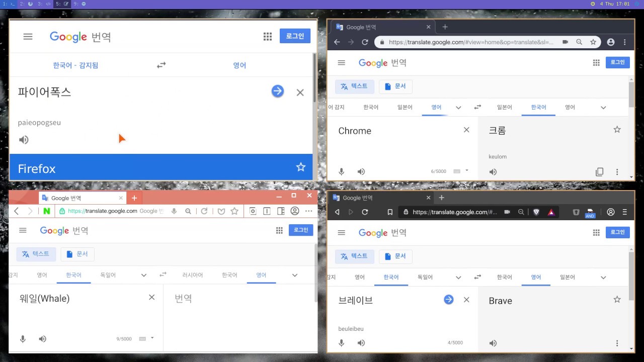Open Chrome profile avatar icon

tap(611, 42)
